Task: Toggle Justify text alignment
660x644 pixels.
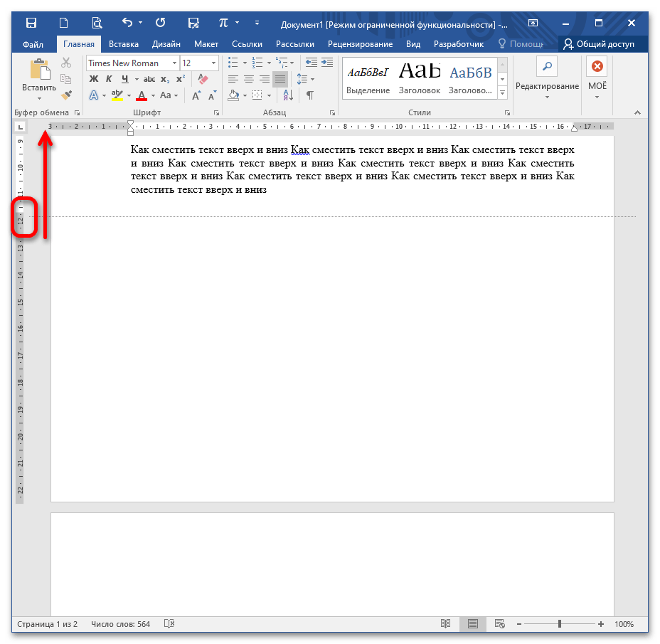Action: point(280,79)
